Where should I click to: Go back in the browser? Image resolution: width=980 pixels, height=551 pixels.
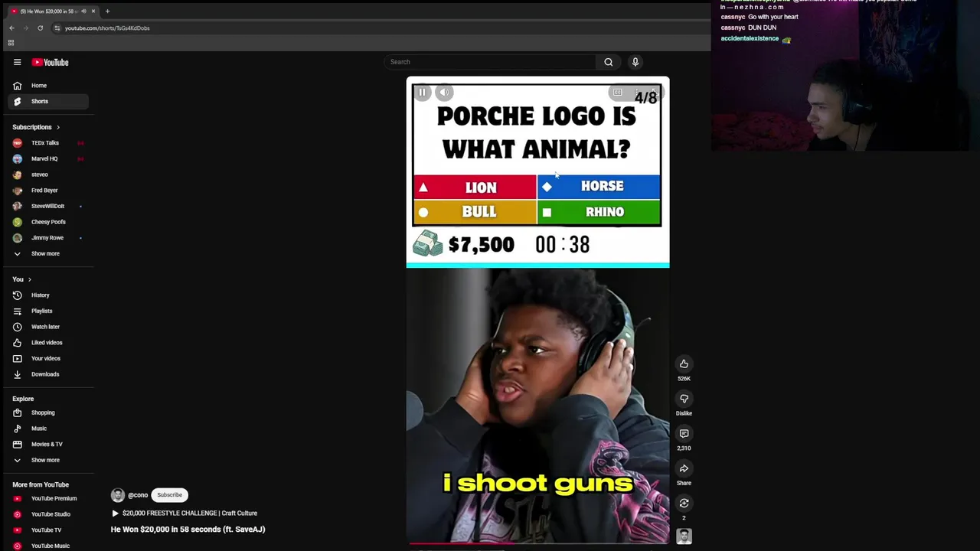click(11, 28)
